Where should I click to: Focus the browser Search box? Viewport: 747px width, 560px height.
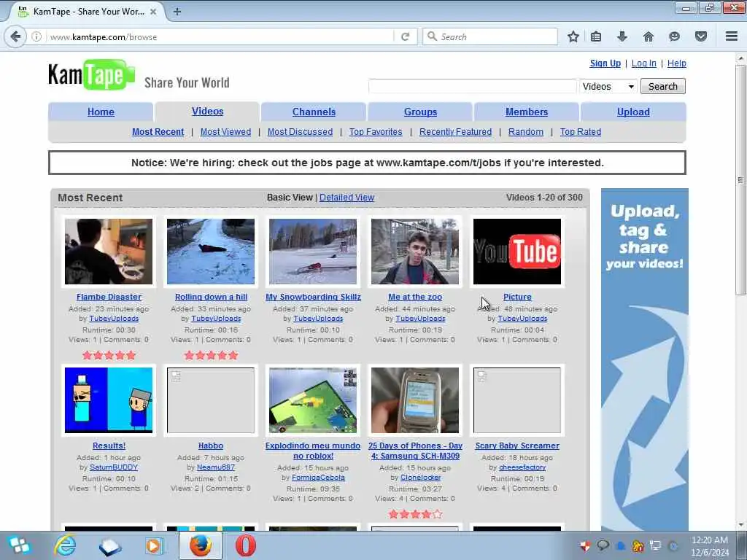pos(490,36)
